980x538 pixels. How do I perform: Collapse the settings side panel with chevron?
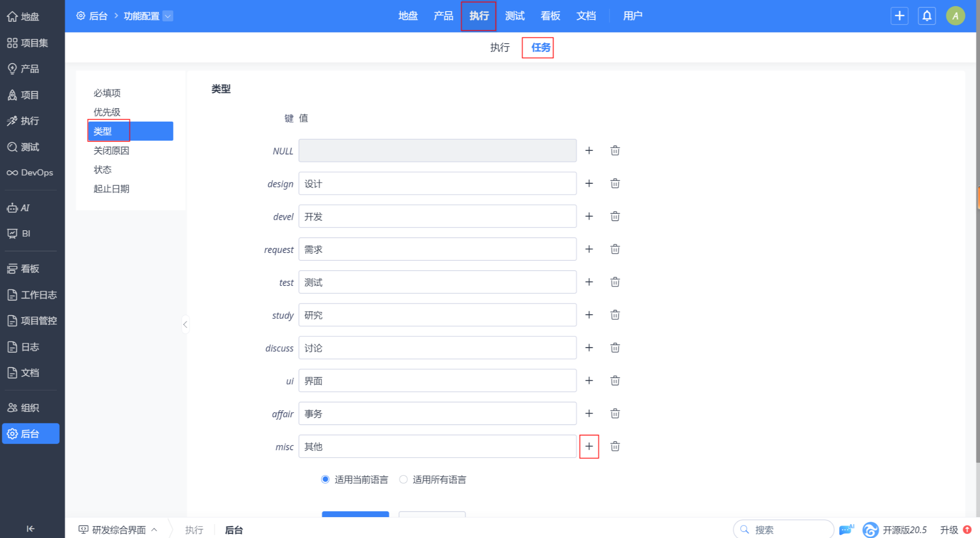point(185,324)
